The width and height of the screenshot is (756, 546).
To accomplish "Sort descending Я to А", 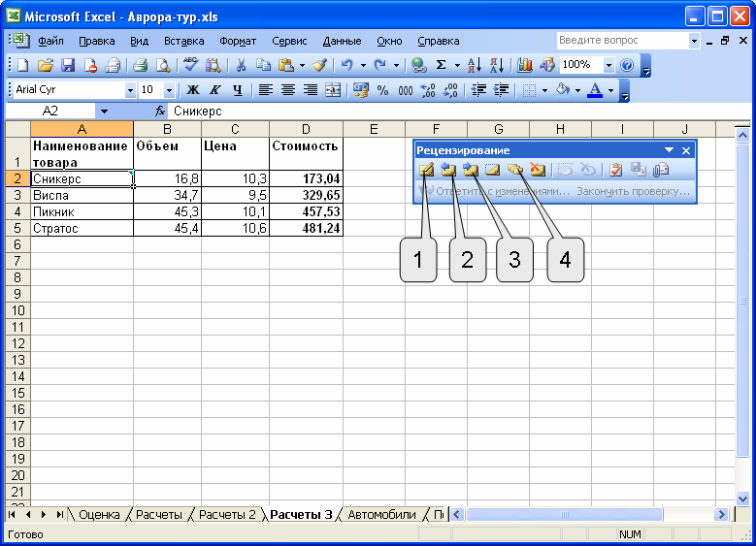I will click(x=497, y=65).
